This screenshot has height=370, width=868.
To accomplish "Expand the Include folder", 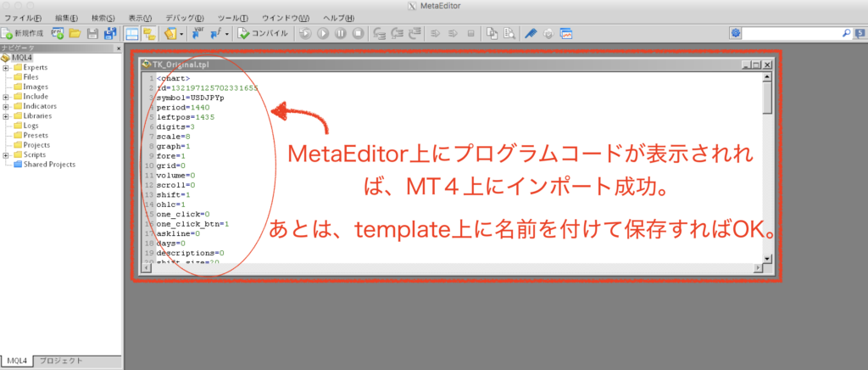I will point(6,97).
